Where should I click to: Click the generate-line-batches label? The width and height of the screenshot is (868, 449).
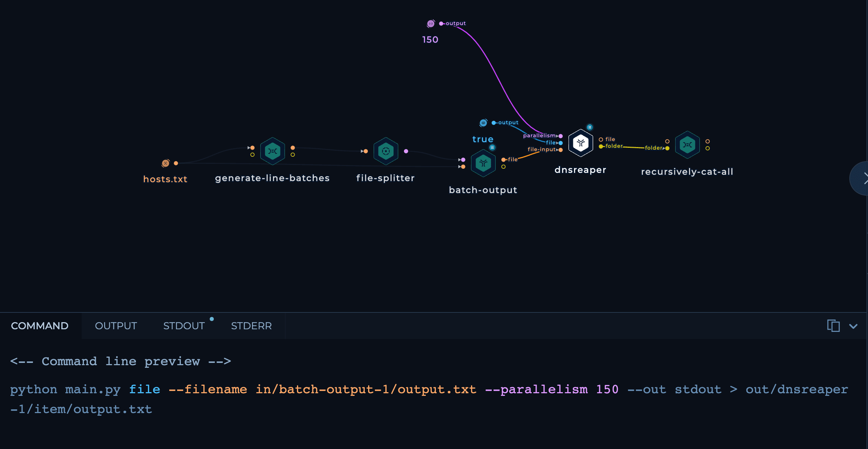click(272, 178)
